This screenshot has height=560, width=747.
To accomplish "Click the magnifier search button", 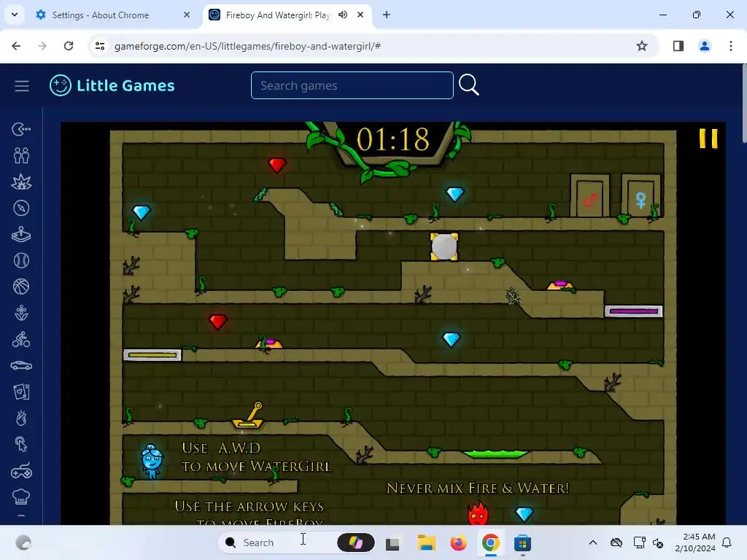I will point(469,85).
